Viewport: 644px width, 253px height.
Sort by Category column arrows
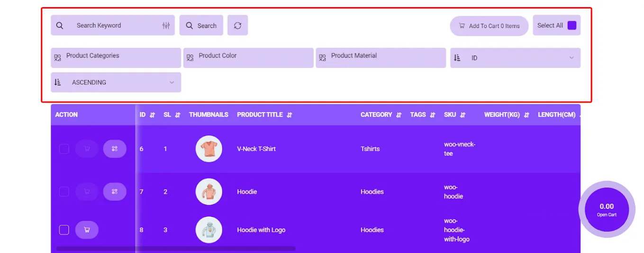coord(399,115)
